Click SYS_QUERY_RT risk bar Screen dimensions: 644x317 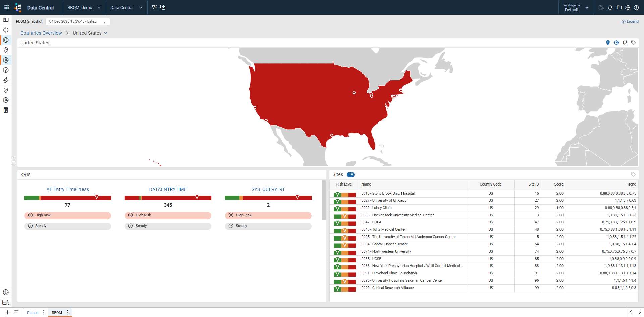(268, 198)
